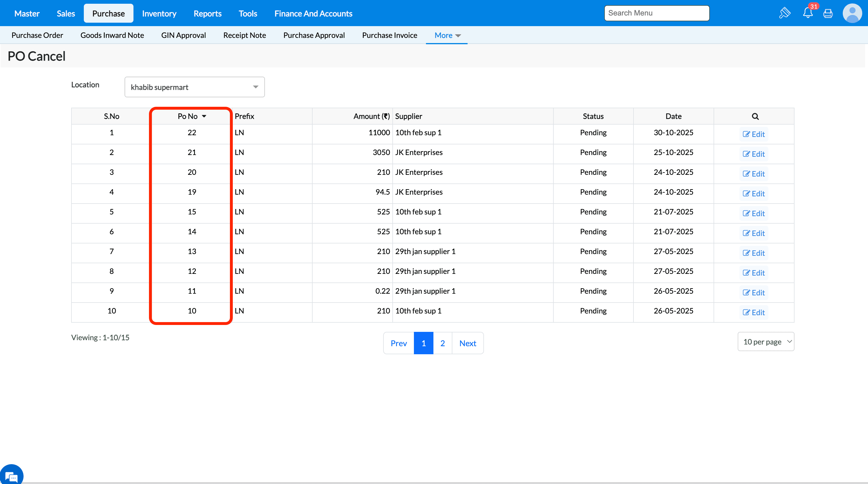Click the printer icon in header
Screen dimensions: 868x484
[828, 13]
